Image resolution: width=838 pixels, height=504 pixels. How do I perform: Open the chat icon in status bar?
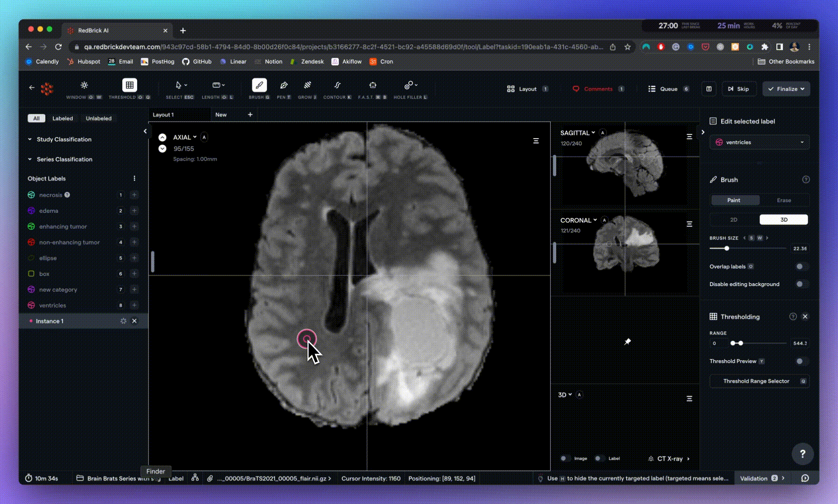click(805, 478)
